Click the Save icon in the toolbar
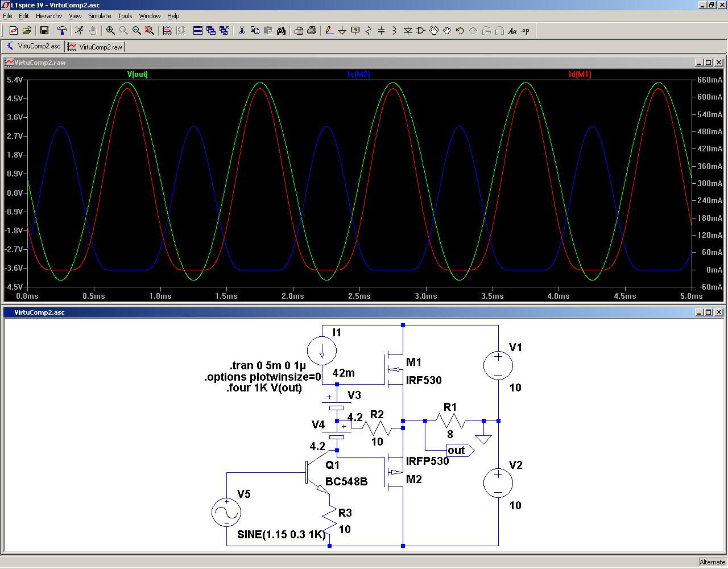Screen dimensions: 728x569 tap(44, 31)
